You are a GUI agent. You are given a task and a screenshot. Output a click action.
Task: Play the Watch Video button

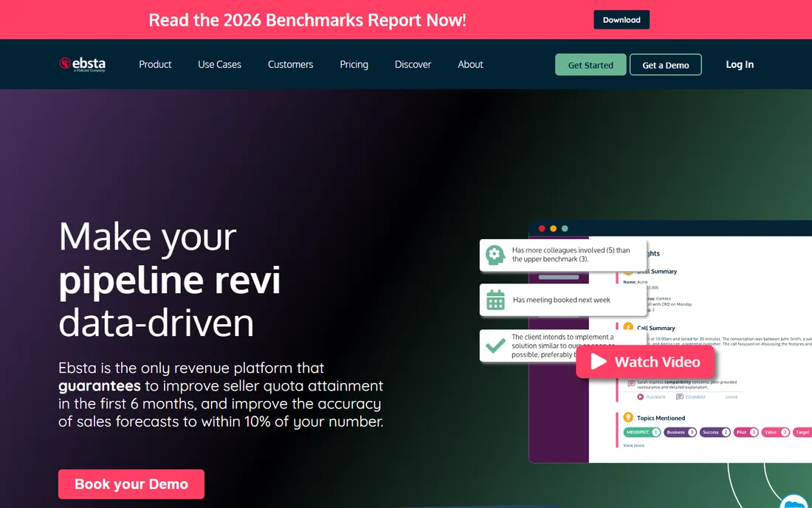click(x=645, y=362)
